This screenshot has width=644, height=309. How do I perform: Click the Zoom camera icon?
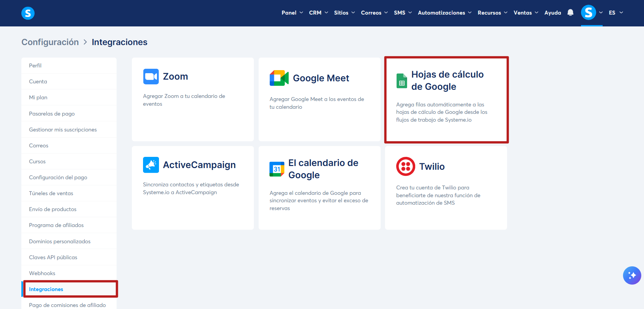(151, 77)
